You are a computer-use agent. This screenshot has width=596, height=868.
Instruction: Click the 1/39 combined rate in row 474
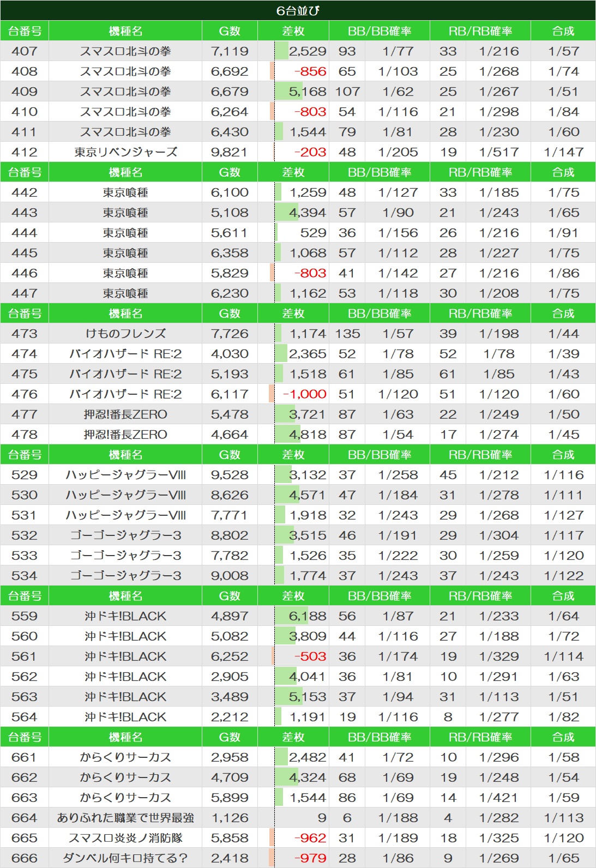tap(563, 354)
